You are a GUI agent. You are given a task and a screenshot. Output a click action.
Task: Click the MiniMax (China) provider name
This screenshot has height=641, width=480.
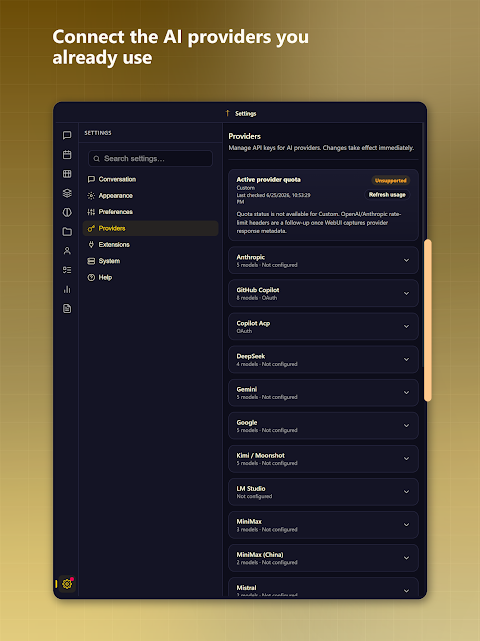tap(260, 555)
